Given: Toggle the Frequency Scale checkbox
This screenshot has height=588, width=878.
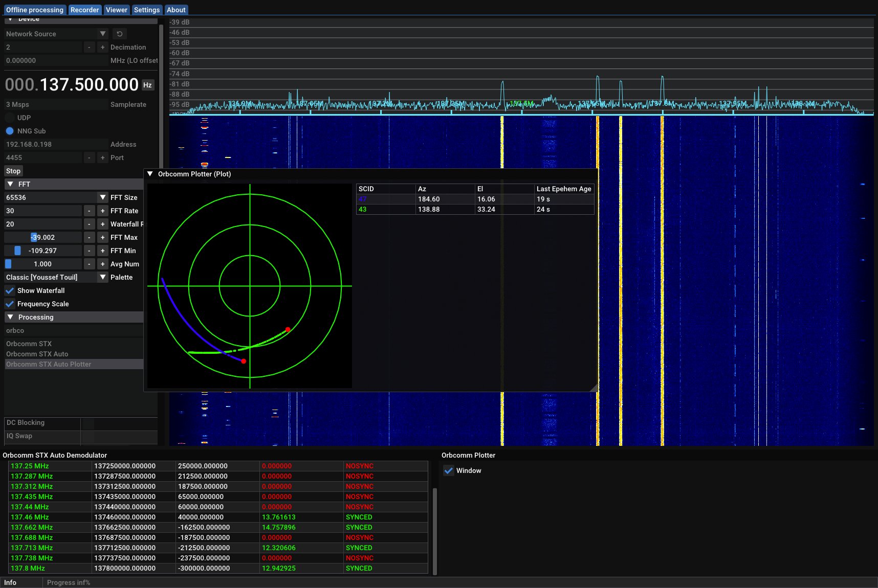Looking at the screenshot, I should tap(10, 304).
